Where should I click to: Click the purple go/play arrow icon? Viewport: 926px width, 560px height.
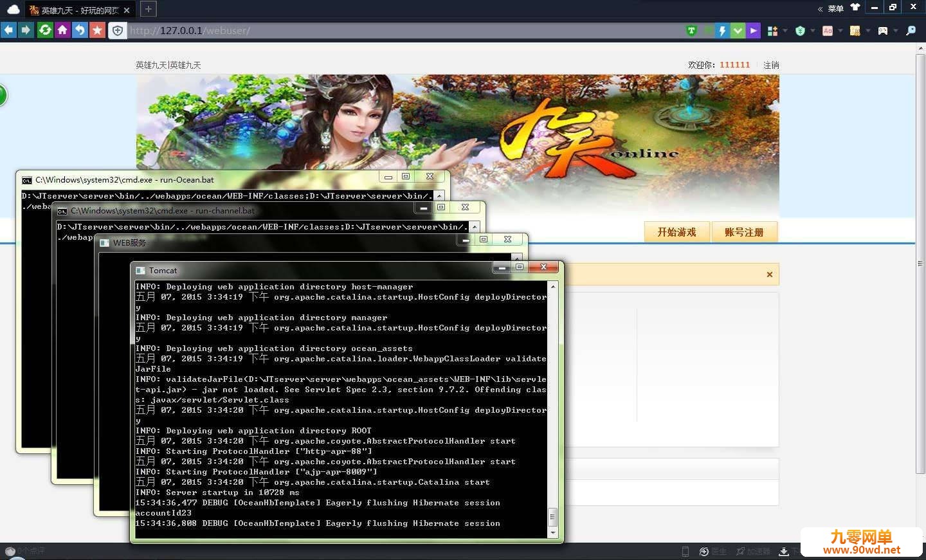pos(753,30)
